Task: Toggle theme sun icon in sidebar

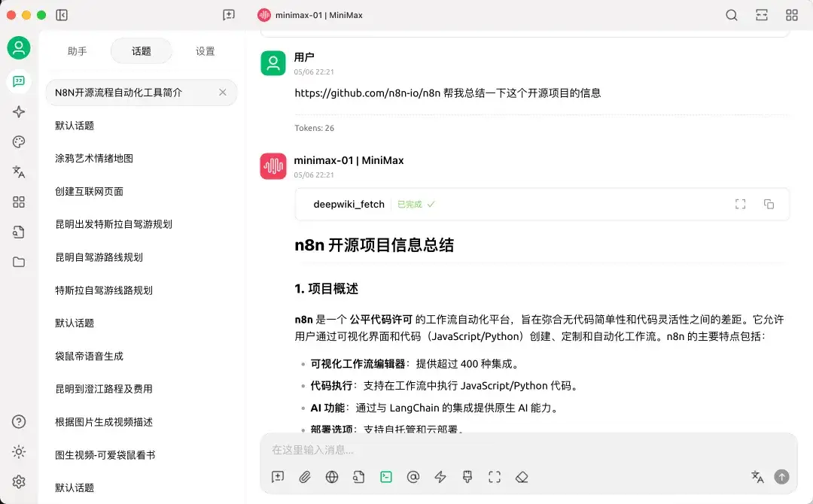Action: coord(19,451)
